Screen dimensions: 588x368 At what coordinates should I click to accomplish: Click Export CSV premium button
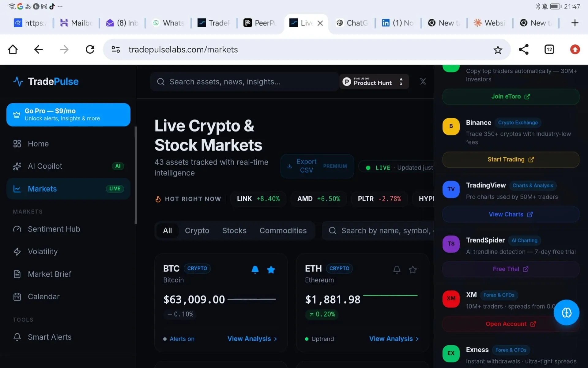pos(317,166)
